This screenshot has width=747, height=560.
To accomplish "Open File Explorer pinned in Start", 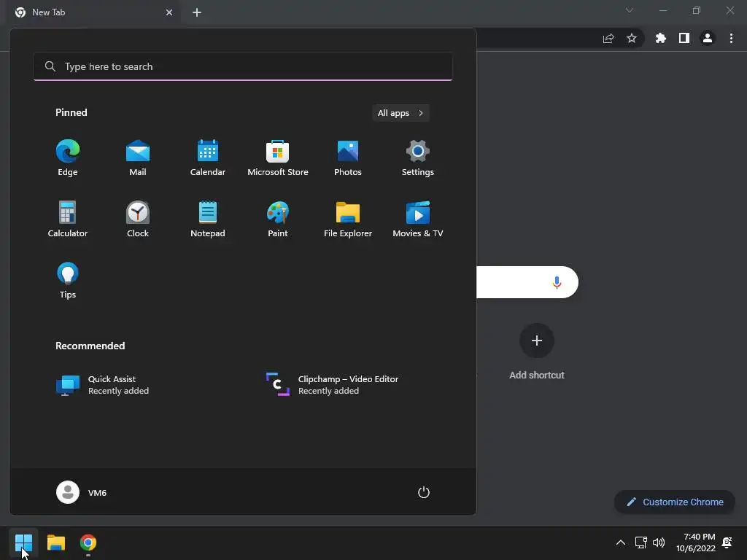I will click(348, 219).
